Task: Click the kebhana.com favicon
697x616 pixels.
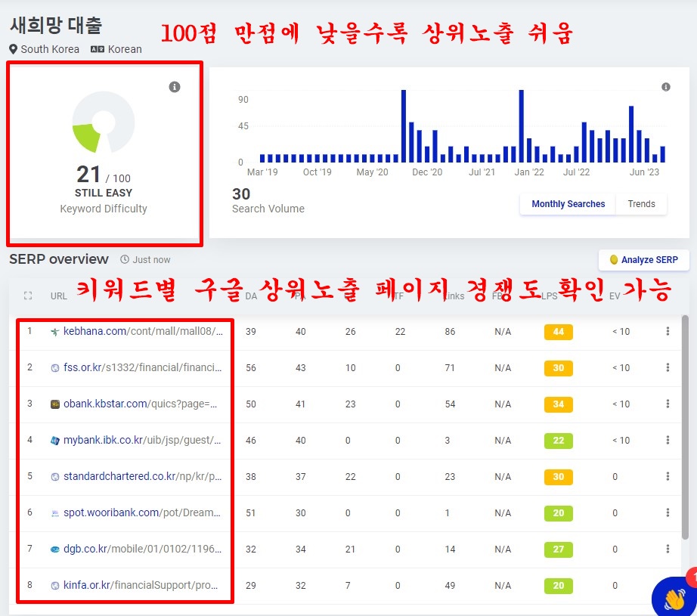Action: tap(55, 332)
